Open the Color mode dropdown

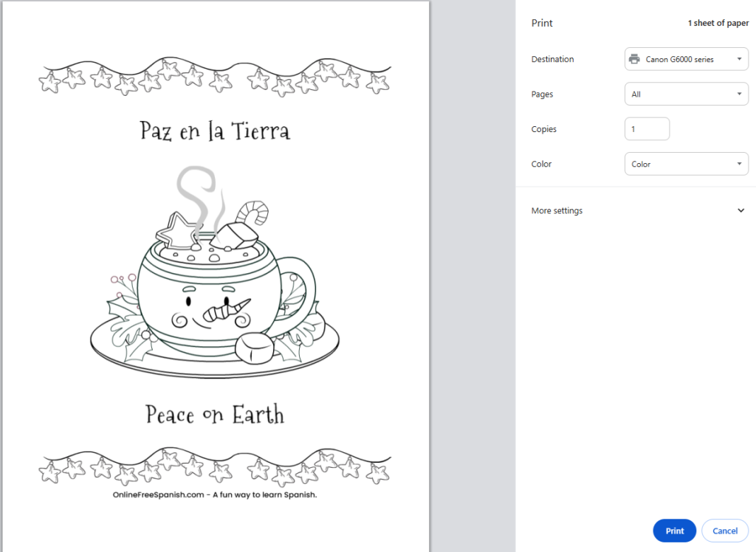point(686,164)
